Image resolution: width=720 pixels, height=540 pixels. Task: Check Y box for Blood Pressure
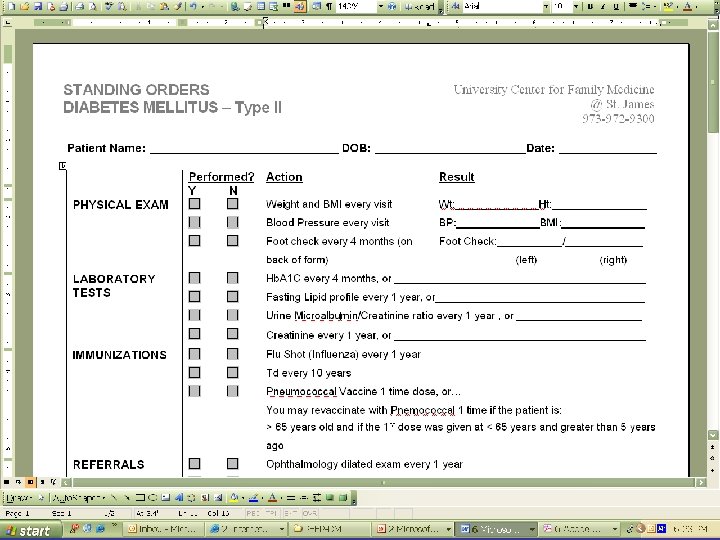tap(195, 222)
